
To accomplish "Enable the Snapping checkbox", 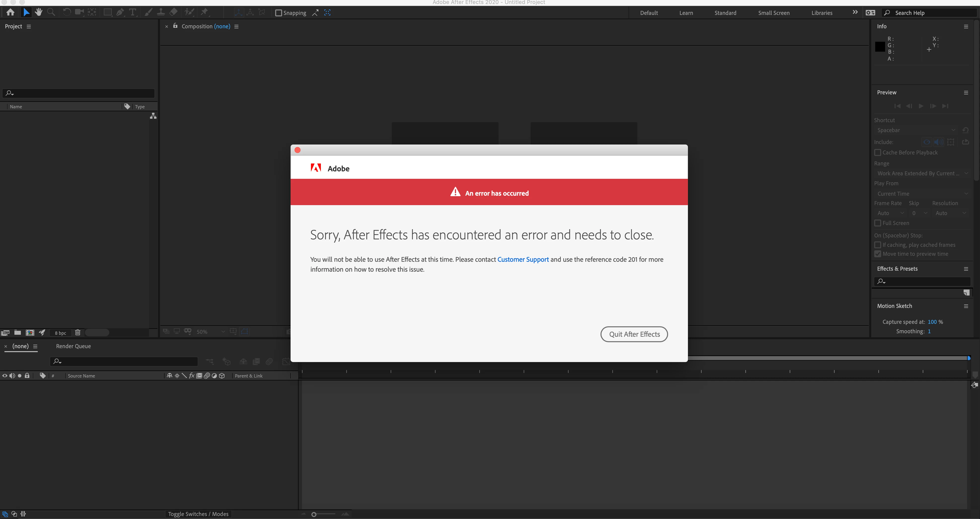I will coord(278,13).
